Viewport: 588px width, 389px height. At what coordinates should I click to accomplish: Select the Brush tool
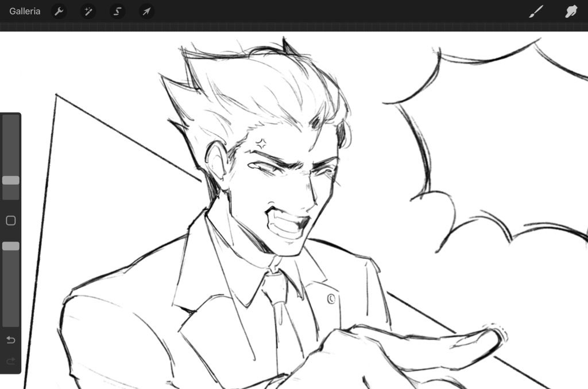click(536, 11)
